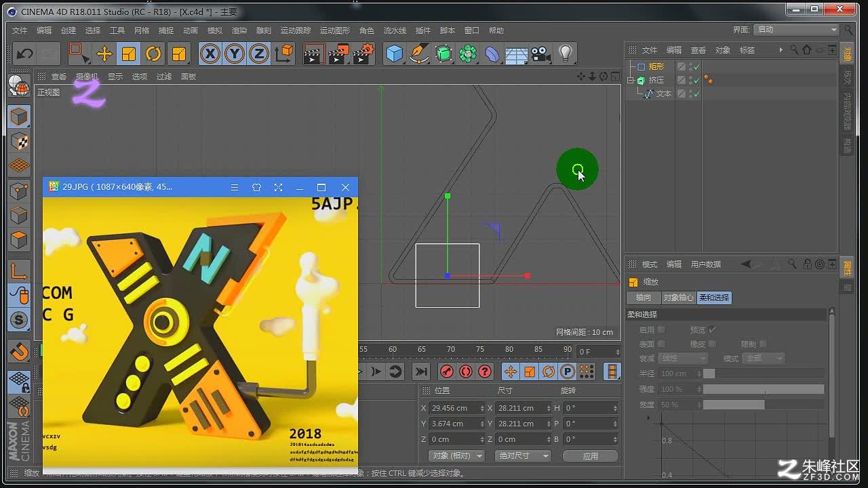Adjust the 强度 slider
Screen dimensions: 868x488
(764, 389)
